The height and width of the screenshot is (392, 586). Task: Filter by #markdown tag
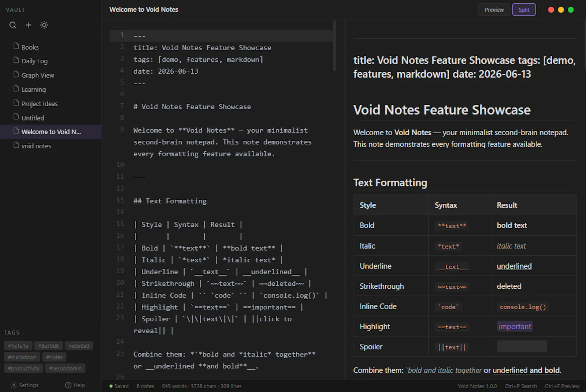point(22,357)
